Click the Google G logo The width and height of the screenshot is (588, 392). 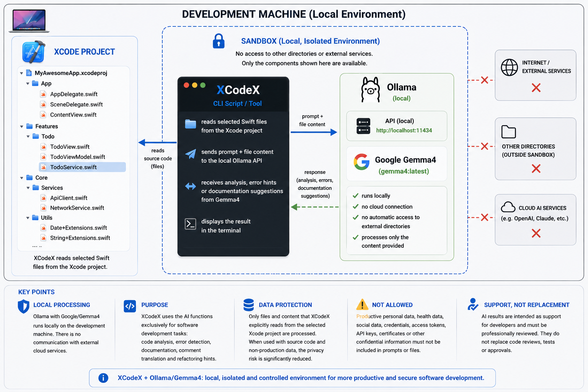tap(361, 162)
